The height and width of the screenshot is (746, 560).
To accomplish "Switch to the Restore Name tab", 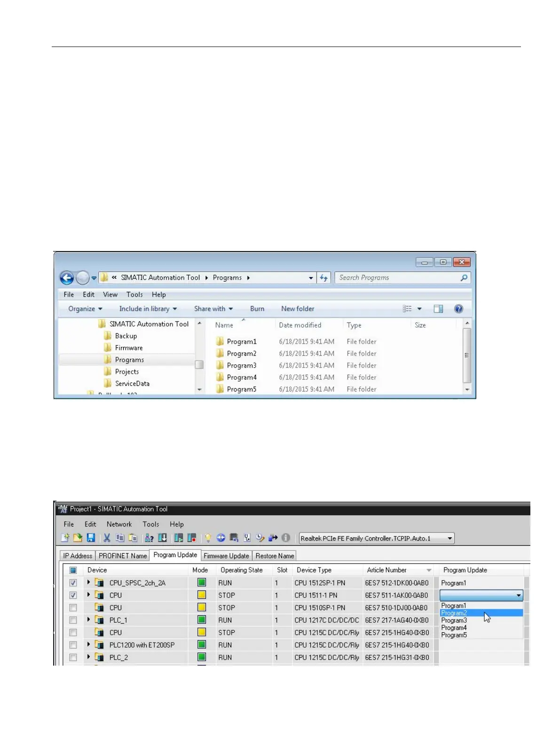I will (275, 556).
